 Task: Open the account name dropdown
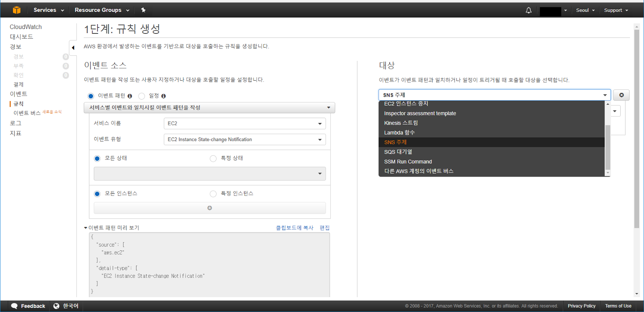(x=553, y=10)
